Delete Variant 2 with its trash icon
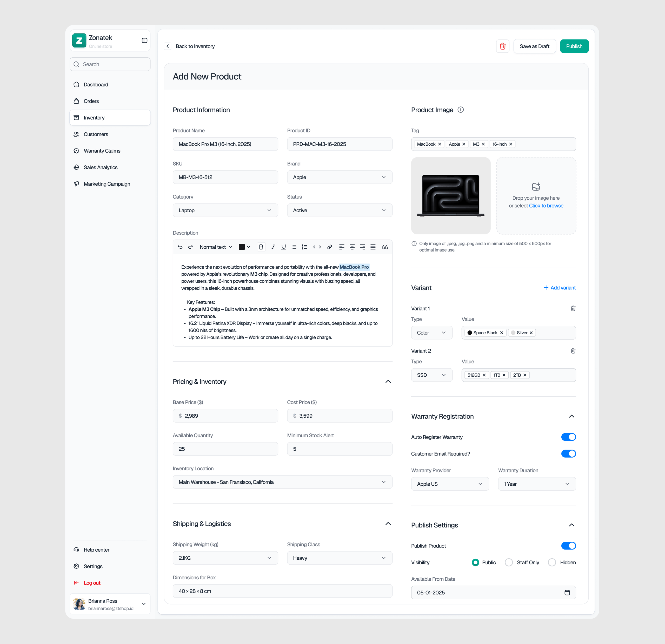Viewport: 665px width, 644px height. coord(573,351)
